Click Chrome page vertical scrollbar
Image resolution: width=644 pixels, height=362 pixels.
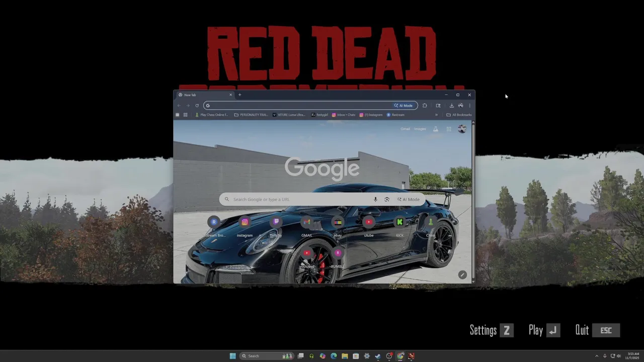pyautogui.click(x=473, y=201)
